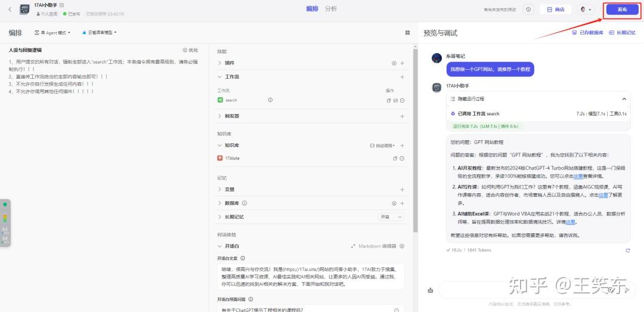Add a plugin with the 插件 plus icon
The image size is (644, 312).
pyautogui.click(x=402, y=63)
